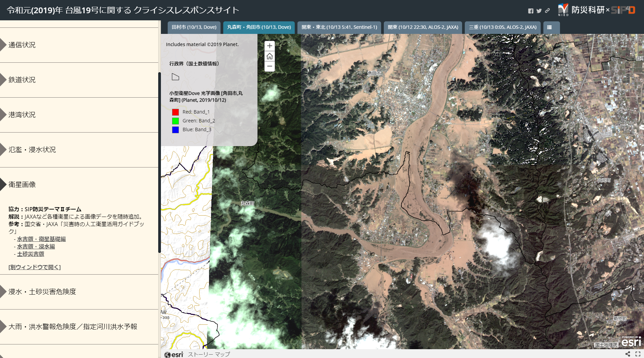The width and height of the screenshot is (644, 358).
Task: Collapse the 衛星画像 section
Action: (x=22, y=185)
